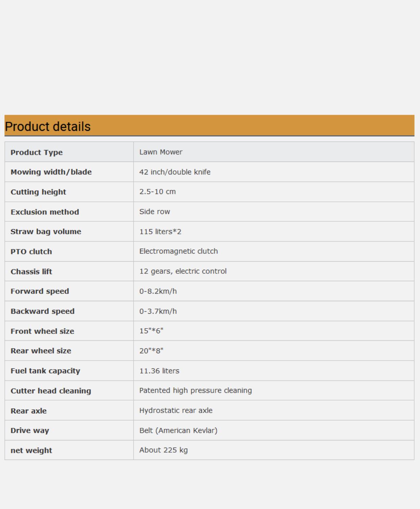Click the Forward speed label
The height and width of the screenshot is (509, 420).
click(40, 291)
